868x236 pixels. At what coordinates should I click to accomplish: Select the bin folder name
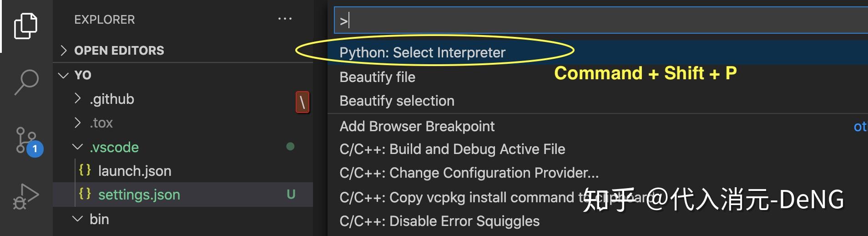[x=99, y=219]
